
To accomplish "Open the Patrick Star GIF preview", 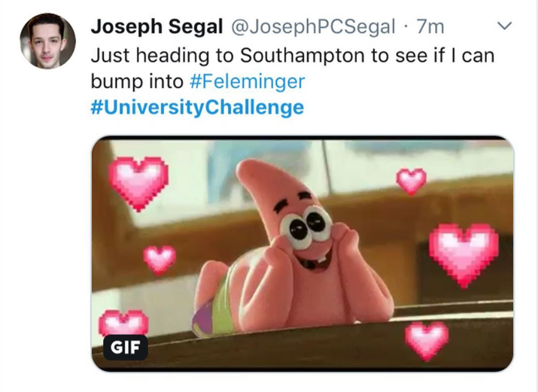I will point(302,254).
